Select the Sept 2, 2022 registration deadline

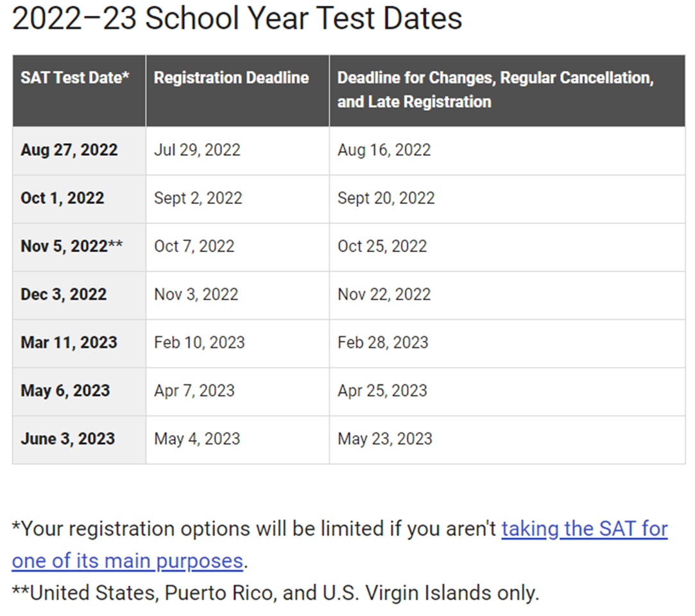(x=198, y=198)
